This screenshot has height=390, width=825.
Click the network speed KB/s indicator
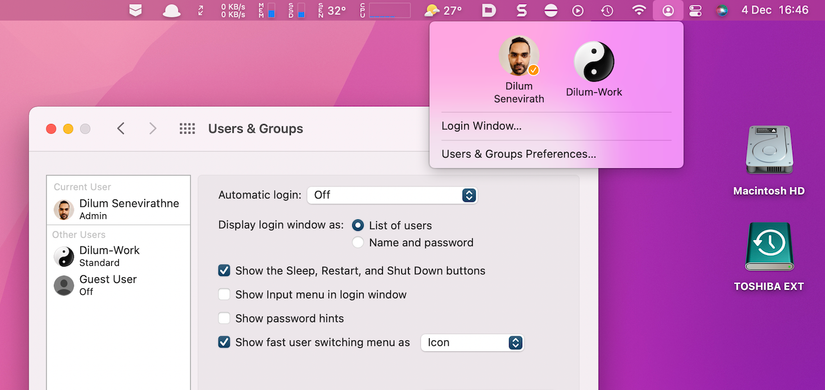[x=233, y=11]
